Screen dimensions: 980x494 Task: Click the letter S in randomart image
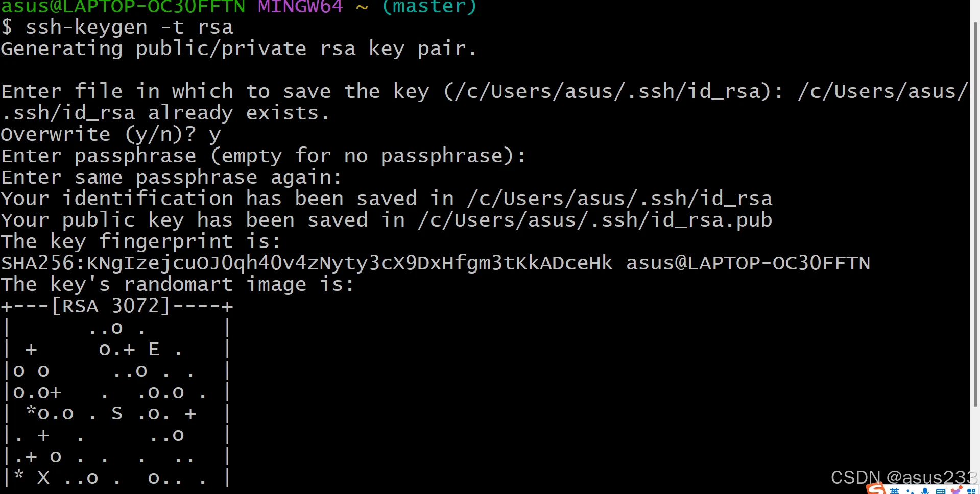pos(117,413)
